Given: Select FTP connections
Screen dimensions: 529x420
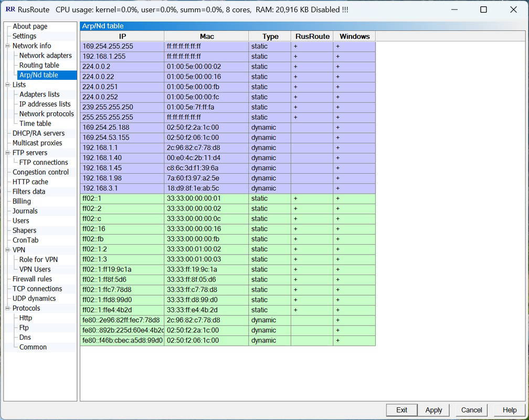Looking at the screenshot, I should 44,162.
